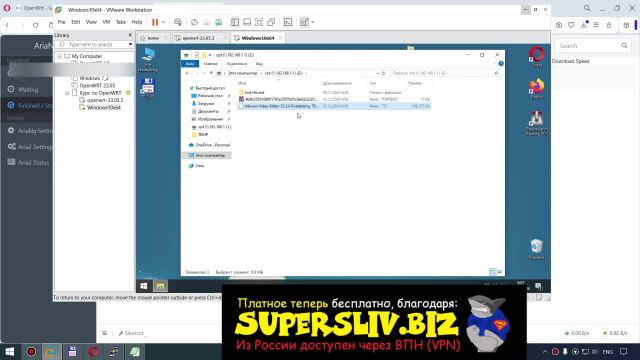The height and width of the screenshot is (360, 640).
Task: Collapse the My Computer tree node
Action: (60, 56)
